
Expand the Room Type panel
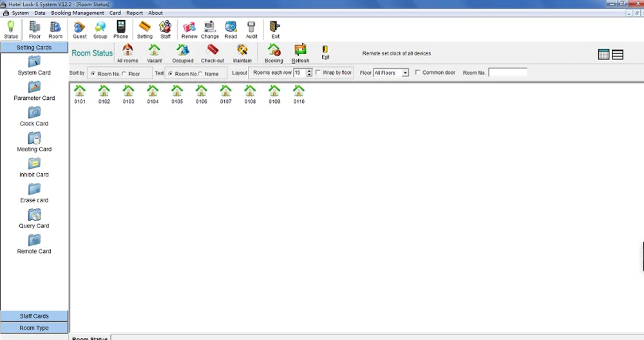[x=34, y=328]
